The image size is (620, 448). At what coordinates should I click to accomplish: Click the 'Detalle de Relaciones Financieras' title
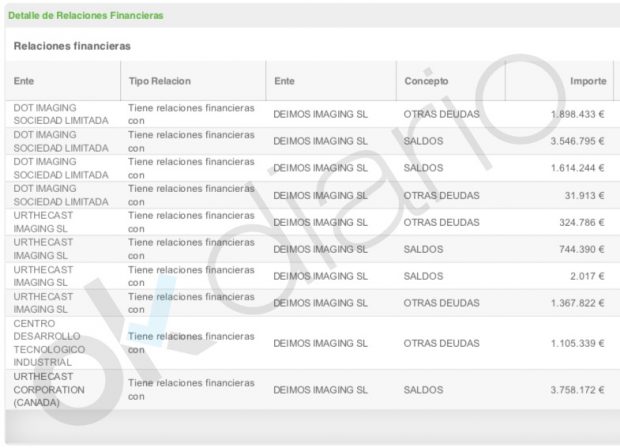click(x=85, y=15)
